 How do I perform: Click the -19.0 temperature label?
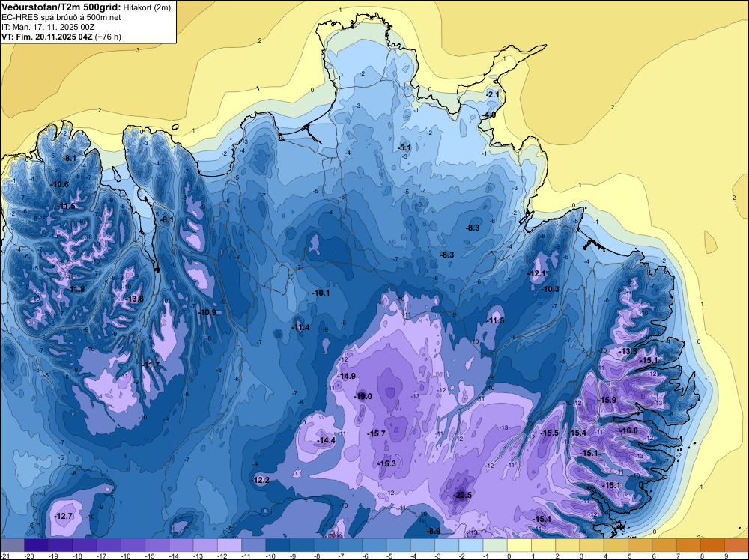(x=363, y=396)
